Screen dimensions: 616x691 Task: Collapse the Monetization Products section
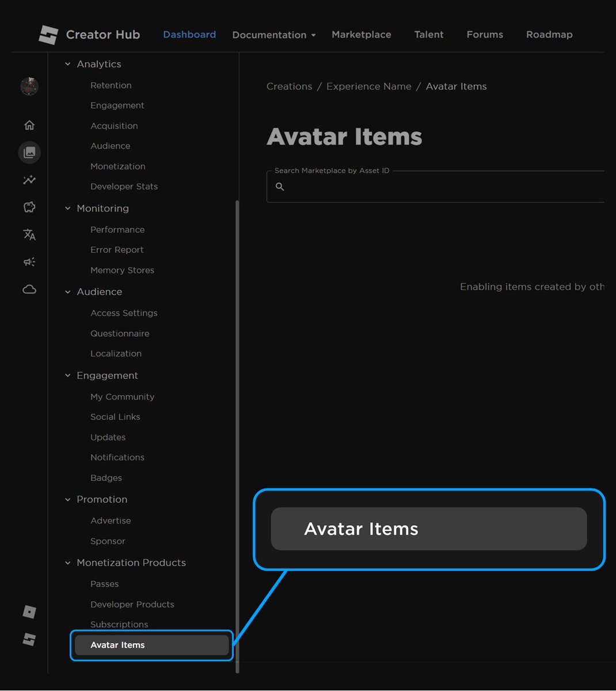(x=68, y=563)
